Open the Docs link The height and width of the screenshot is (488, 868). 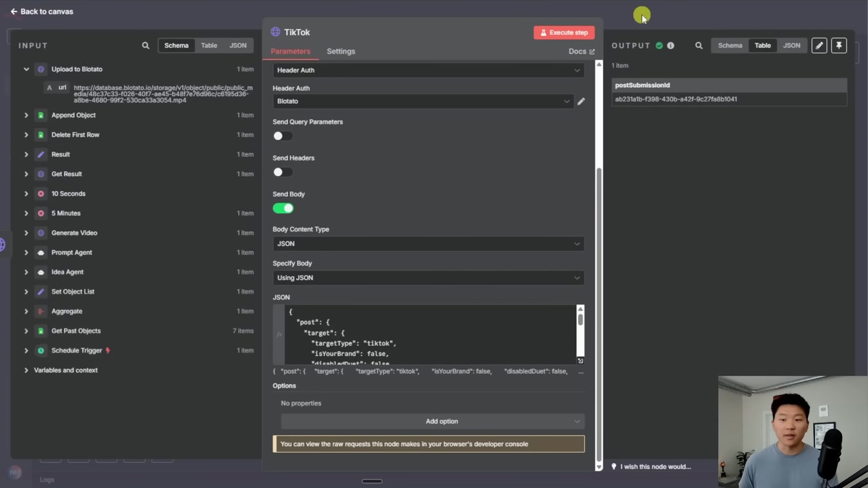581,52
